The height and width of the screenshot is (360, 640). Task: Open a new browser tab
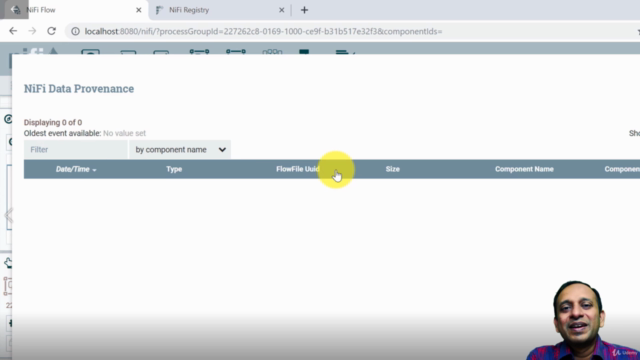pyautogui.click(x=304, y=10)
